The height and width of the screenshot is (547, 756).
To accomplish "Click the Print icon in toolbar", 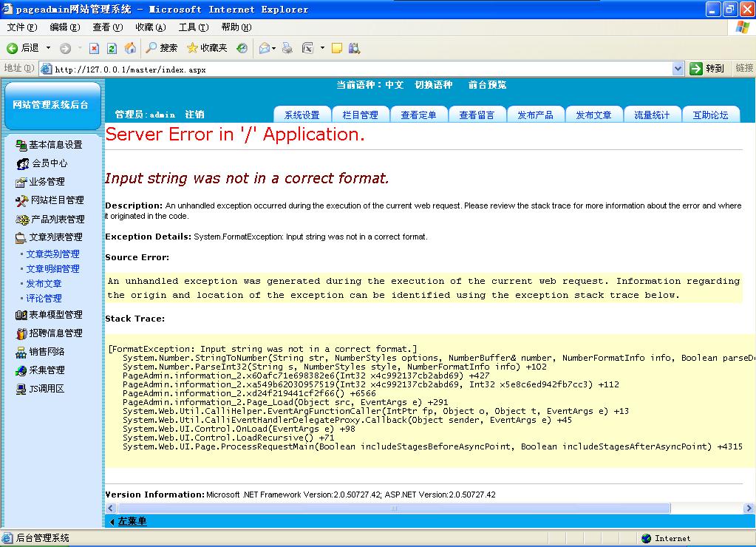I will click(x=287, y=48).
